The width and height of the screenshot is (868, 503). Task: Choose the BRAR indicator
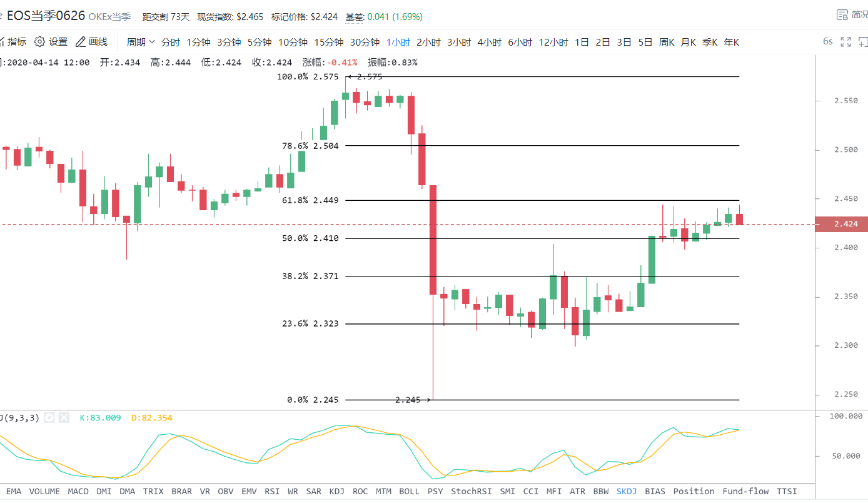181,491
